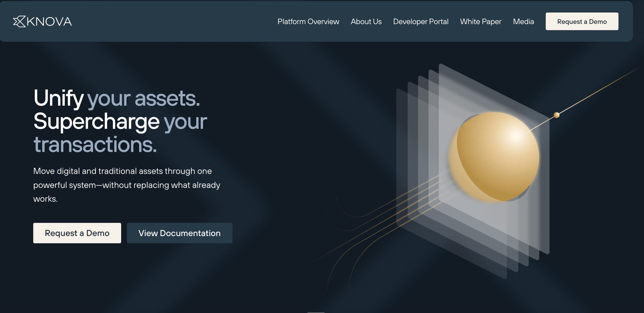Open View Documentation button

[179, 233]
